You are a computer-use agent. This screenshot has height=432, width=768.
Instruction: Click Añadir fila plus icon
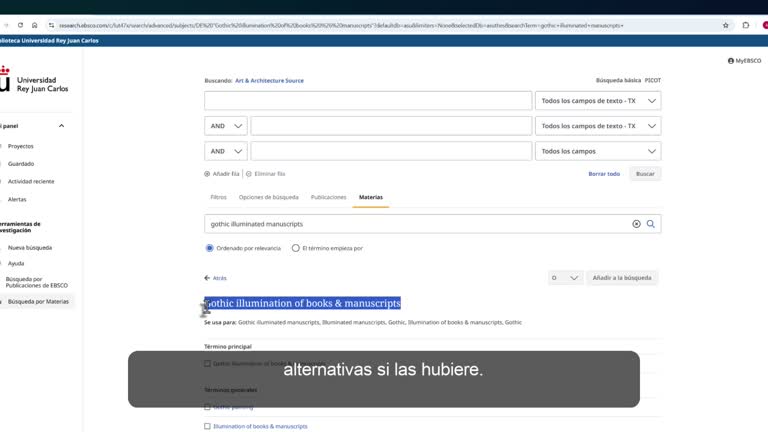(x=207, y=174)
